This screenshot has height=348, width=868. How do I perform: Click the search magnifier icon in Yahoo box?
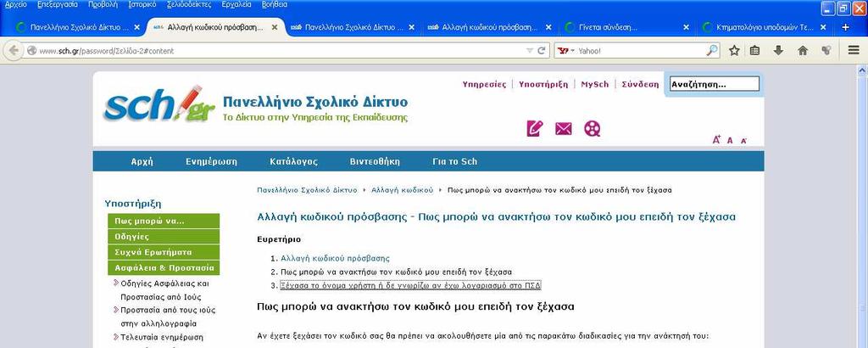(x=712, y=50)
